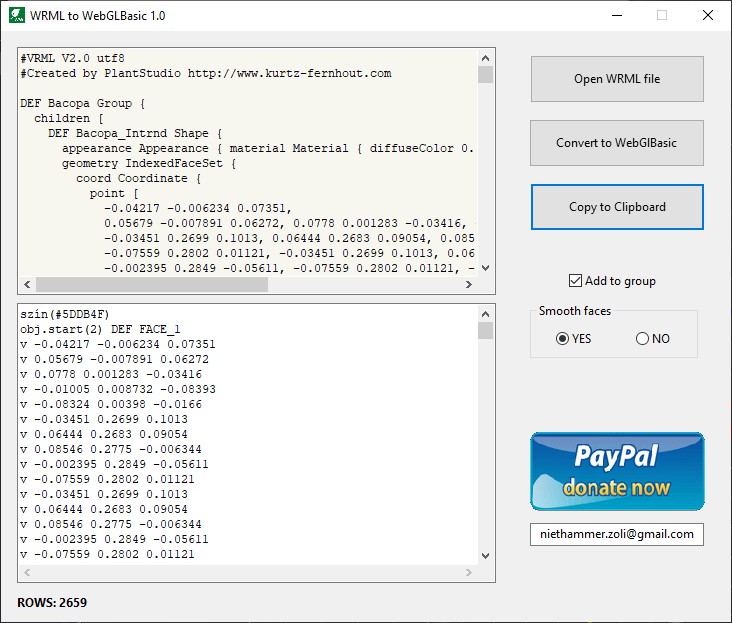
Task: Click output line 'v 0.0778 0.001283 -0.03416'
Action: (111, 374)
